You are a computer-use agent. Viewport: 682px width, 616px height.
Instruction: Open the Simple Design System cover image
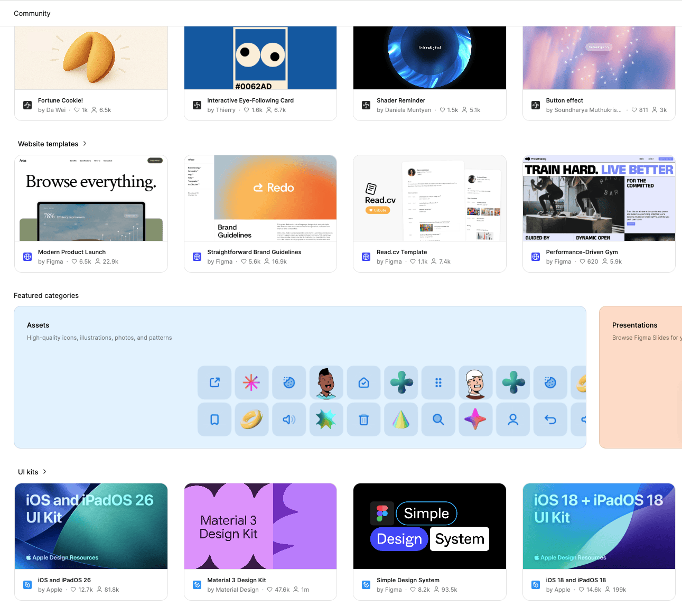click(429, 526)
